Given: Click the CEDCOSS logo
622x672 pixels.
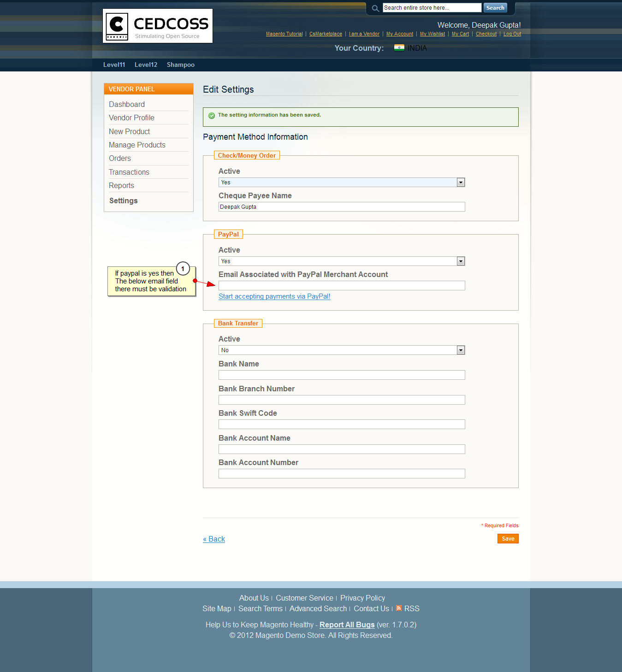Looking at the screenshot, I should [158, 26].
